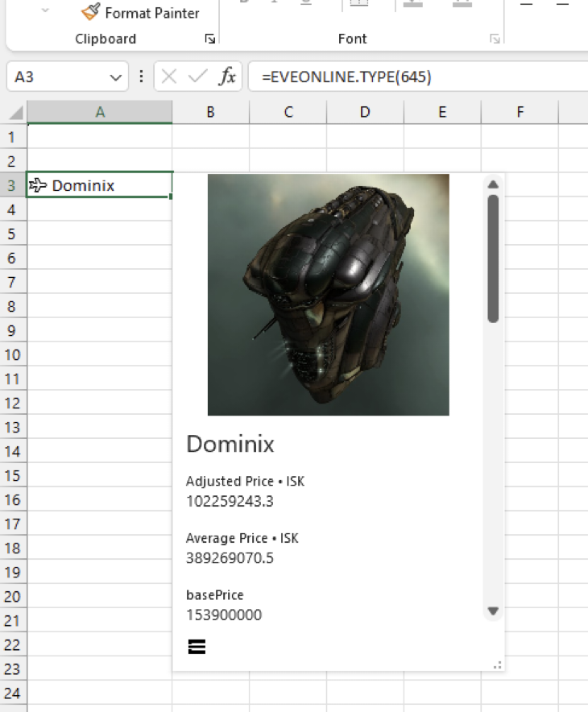Click the Adjusted Price • ISK label
588x712 pixels.
point(245,482)
